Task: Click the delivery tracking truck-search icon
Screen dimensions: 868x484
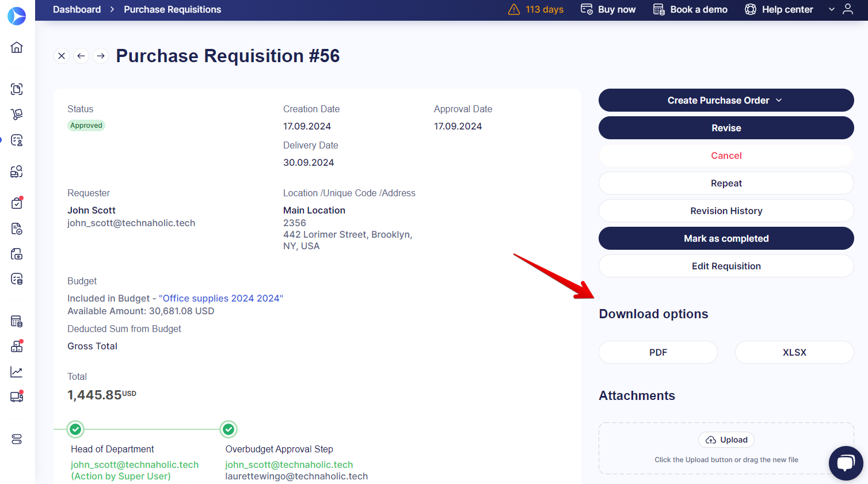Action: click(x=16, y=171)
